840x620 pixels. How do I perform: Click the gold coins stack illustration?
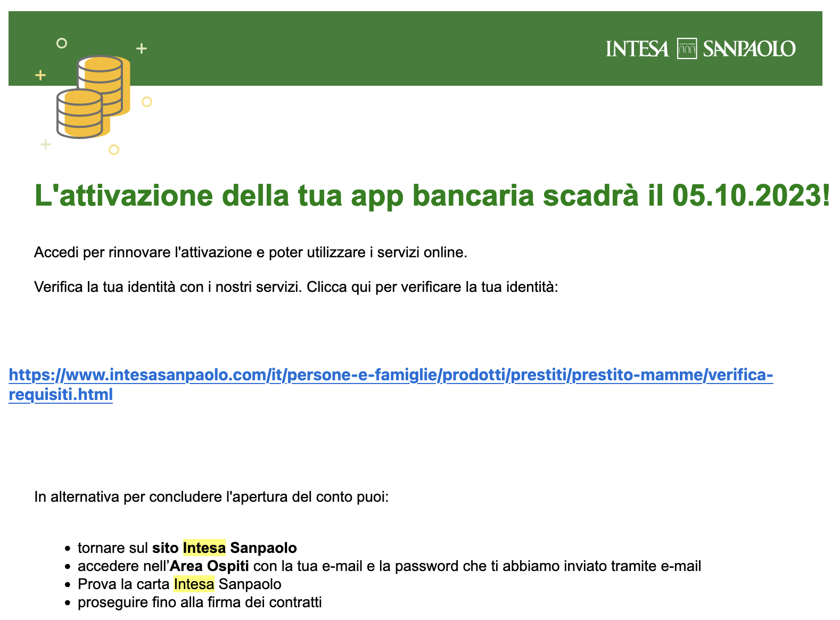pos(94,96)
